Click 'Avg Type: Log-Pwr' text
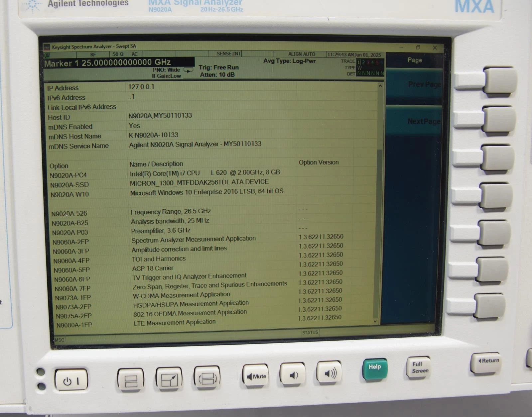532x417 pixels. click(290, 61)
